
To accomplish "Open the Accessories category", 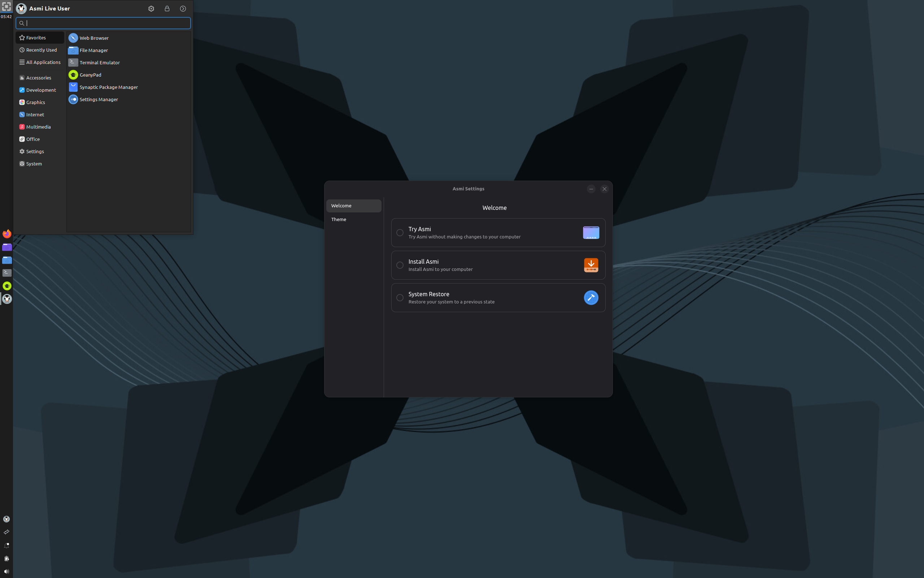I will tap(40, 78).
